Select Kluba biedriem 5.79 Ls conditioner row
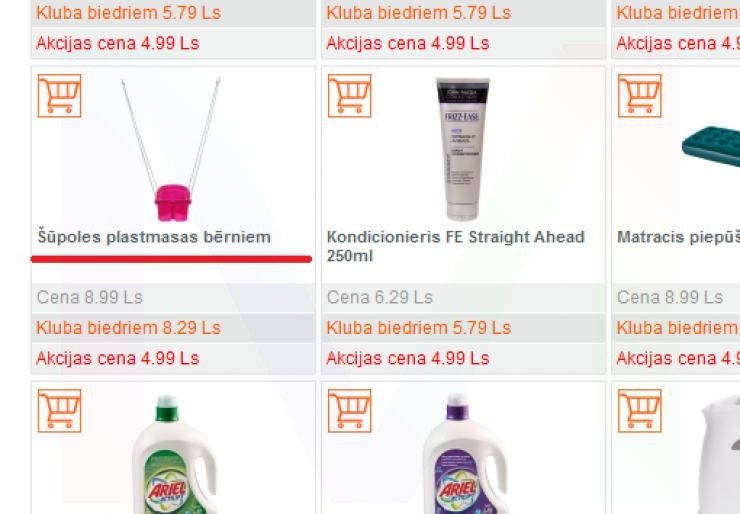Viewport: 740px width, 514px height. 463,328
